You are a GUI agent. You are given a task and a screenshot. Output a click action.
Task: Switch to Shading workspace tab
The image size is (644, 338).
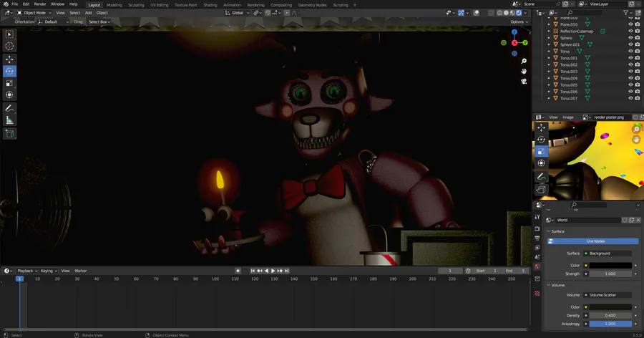[x=210, y=5]
